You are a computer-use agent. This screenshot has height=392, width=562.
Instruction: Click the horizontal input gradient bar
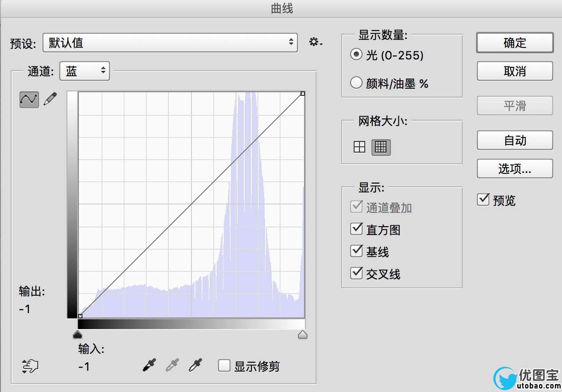191,324
